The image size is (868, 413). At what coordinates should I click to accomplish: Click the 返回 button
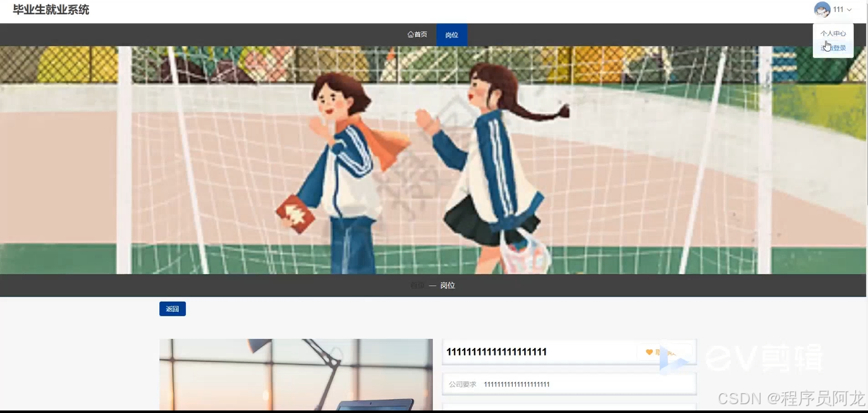(x=173, y=309)
